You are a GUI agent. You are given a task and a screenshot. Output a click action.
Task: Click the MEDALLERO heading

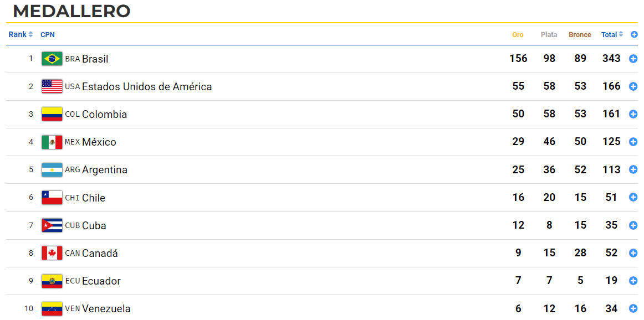[72, 11]
